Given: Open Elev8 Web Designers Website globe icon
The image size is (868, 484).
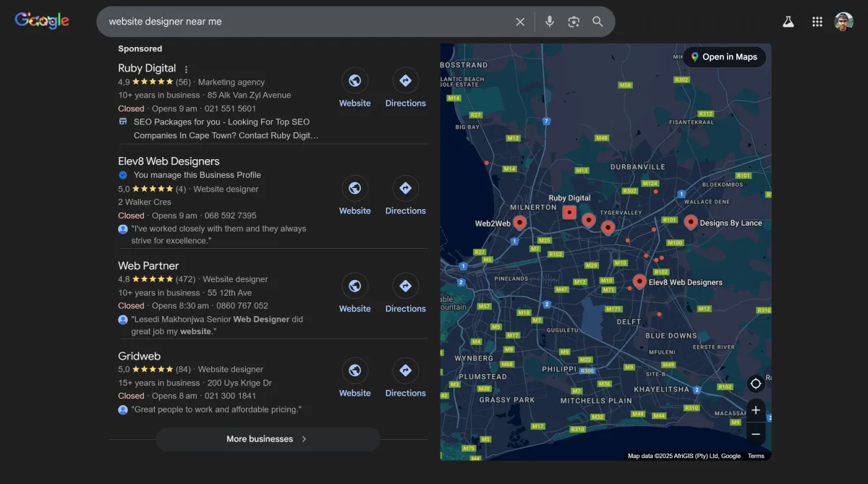Looking at the screenshot, I should pos(354,189).
